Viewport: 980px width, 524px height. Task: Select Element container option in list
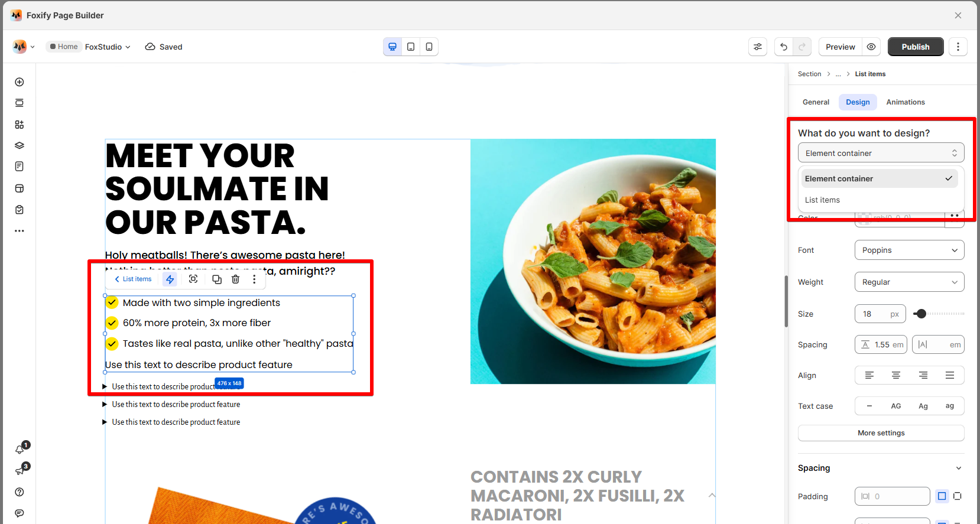coord(880,178)
